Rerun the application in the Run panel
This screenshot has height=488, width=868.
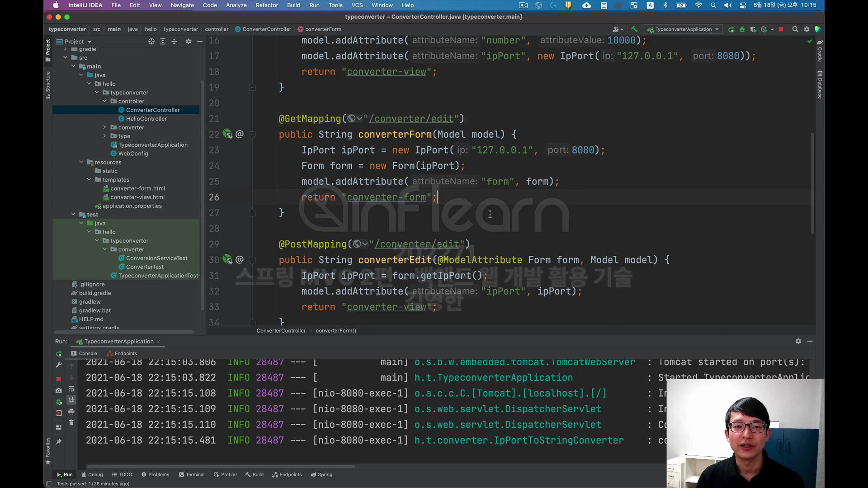[59, 354]
